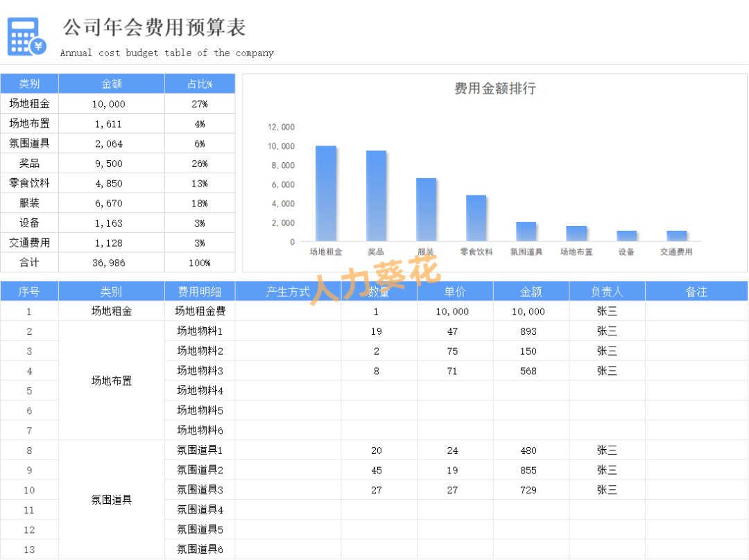Click the 奖品 bar in chart

pos(376,195)
